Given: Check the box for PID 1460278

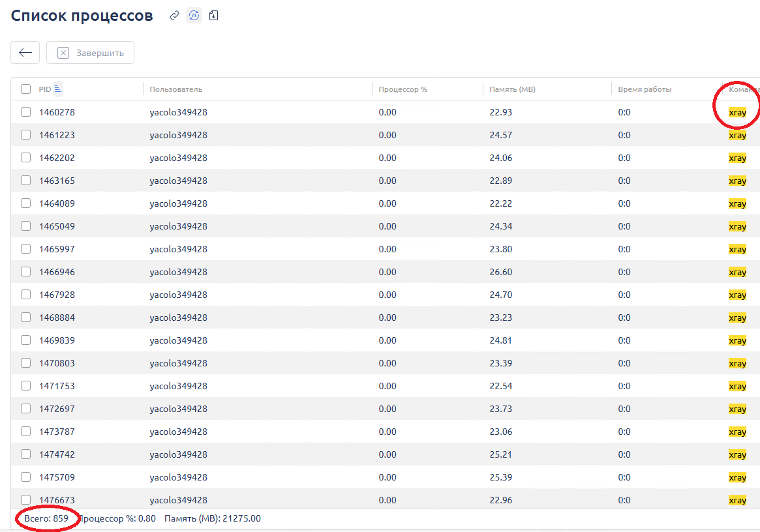Looking at the screenshot, I should (25, 112).
